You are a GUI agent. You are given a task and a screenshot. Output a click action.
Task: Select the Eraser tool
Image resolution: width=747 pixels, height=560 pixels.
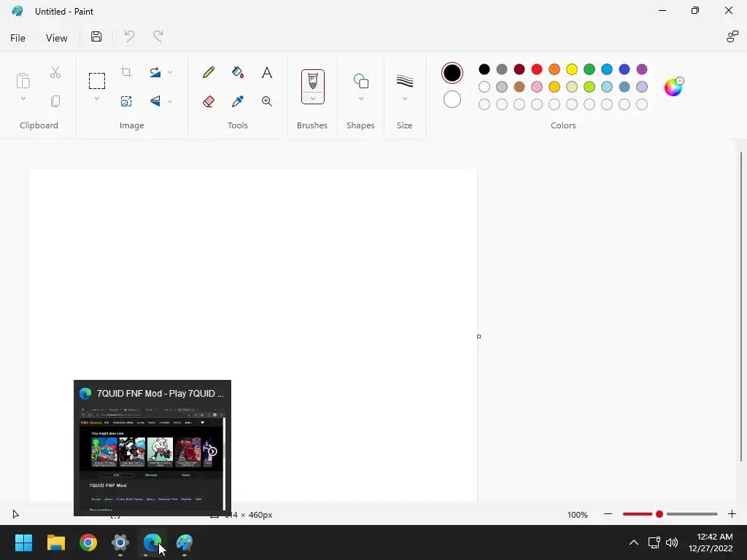pyautogui.click(x=208, y=101)
